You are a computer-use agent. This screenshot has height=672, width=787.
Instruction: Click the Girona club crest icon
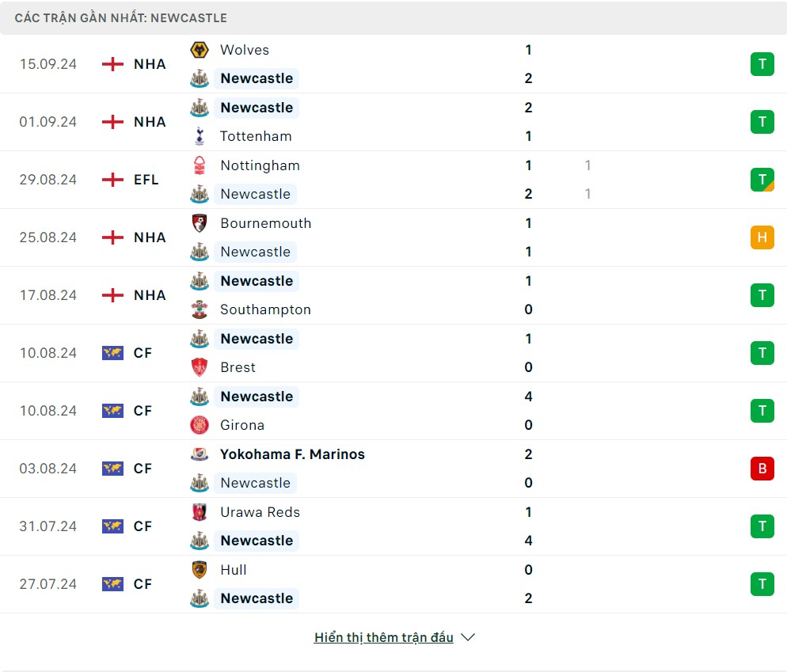pyautogui.click(x=200, y=425)
